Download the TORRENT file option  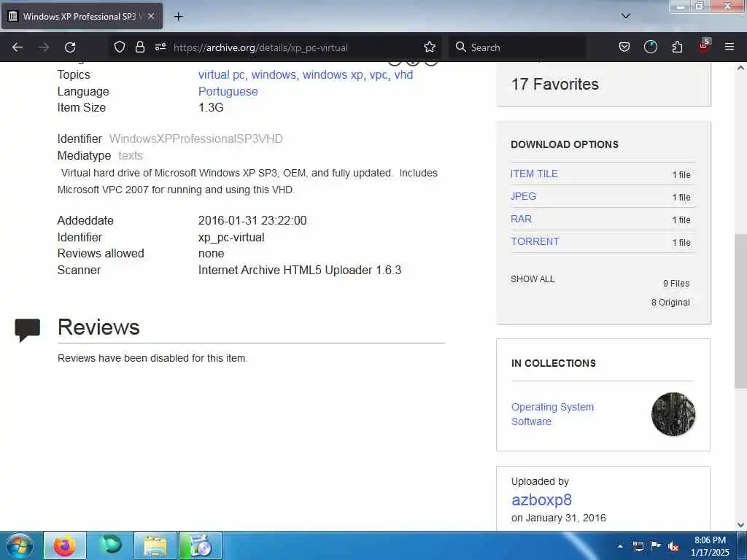(x=535, y=241)
